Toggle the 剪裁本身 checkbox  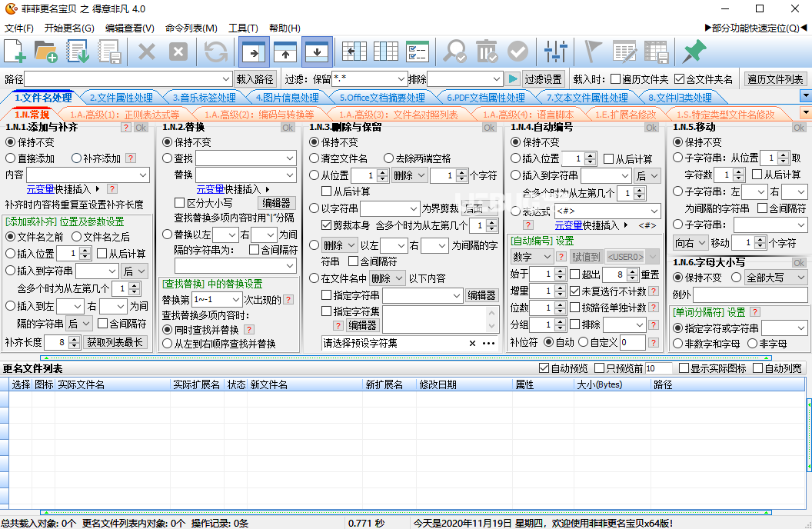(326, 225)
